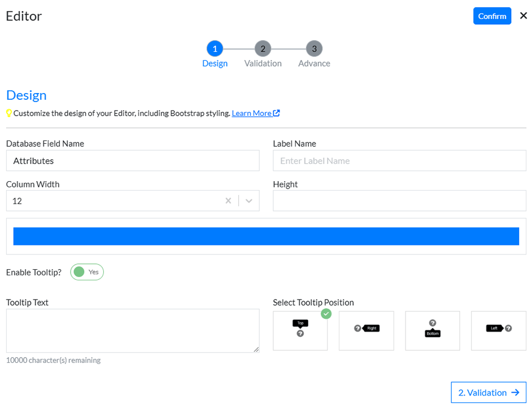Click the blue column width preview bar
Screen dimensions: 532x413
point(266,236)
